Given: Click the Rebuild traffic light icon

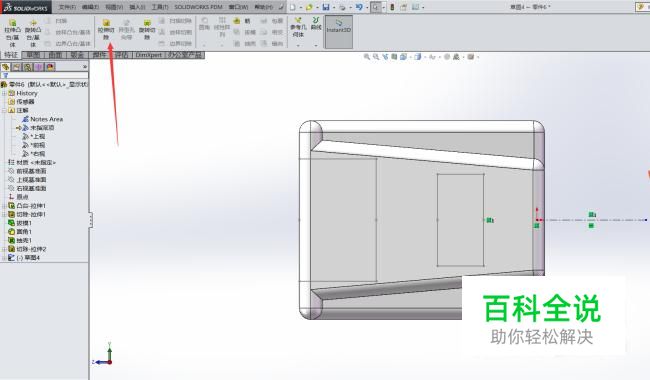Looking at the screenshot, I should (392, 7).
